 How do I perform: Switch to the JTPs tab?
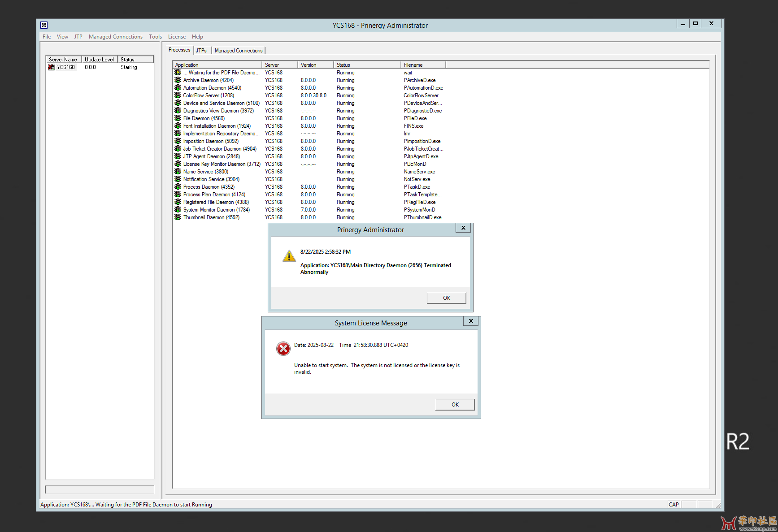click(201, 51)
